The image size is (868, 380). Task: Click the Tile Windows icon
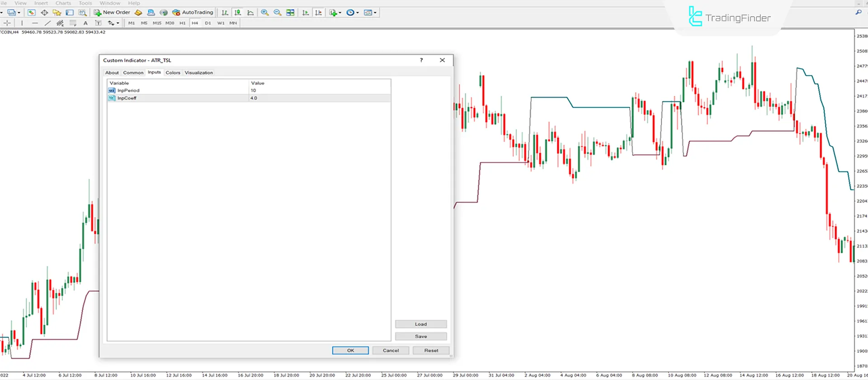pos(290,13)
